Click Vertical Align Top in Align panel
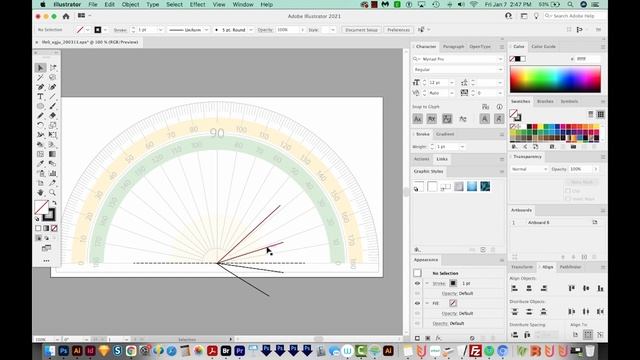Screen dimensions: 640x360 [x=571, y=288]
